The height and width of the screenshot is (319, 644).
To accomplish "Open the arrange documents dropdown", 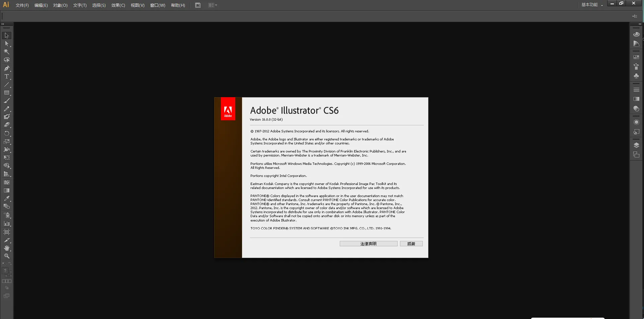I will point(213,5).
